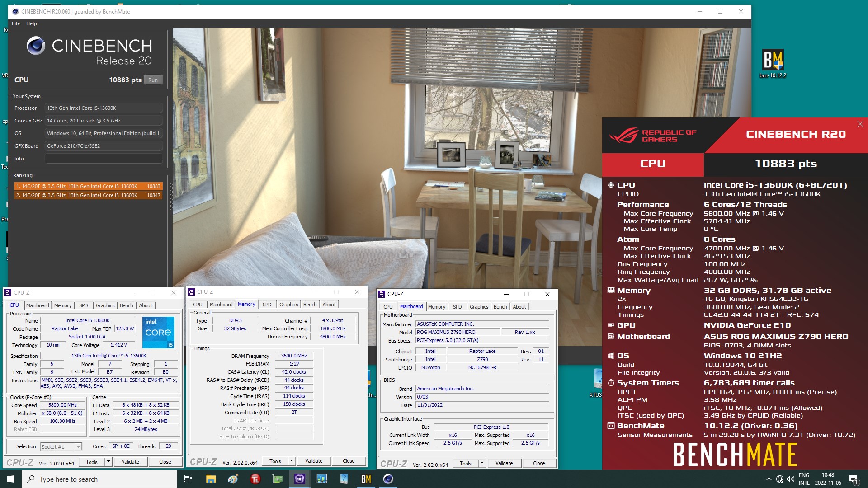Click the BIOS Version 0703 field
This screenshot has height=488, width=868.
(482, 397)
